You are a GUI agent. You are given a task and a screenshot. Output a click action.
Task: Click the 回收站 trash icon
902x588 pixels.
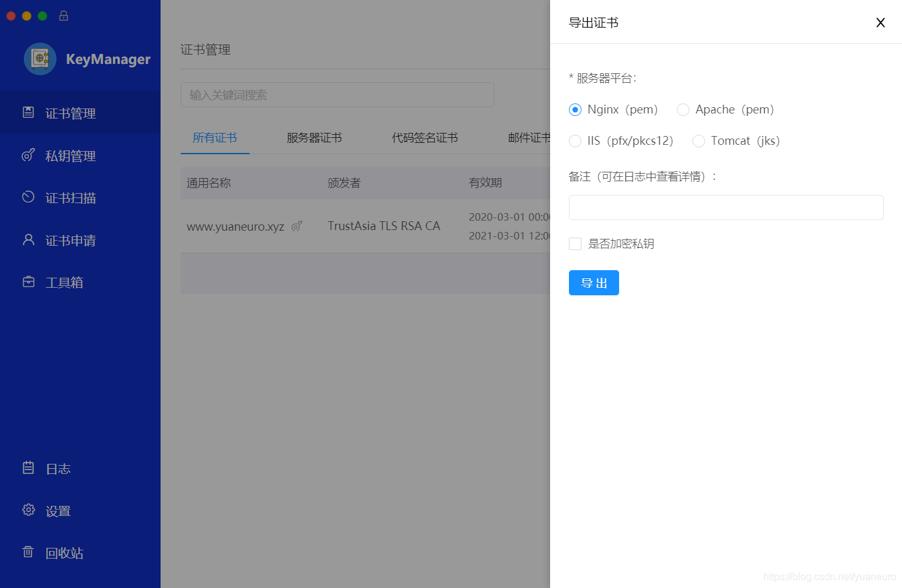coord(28,552)
